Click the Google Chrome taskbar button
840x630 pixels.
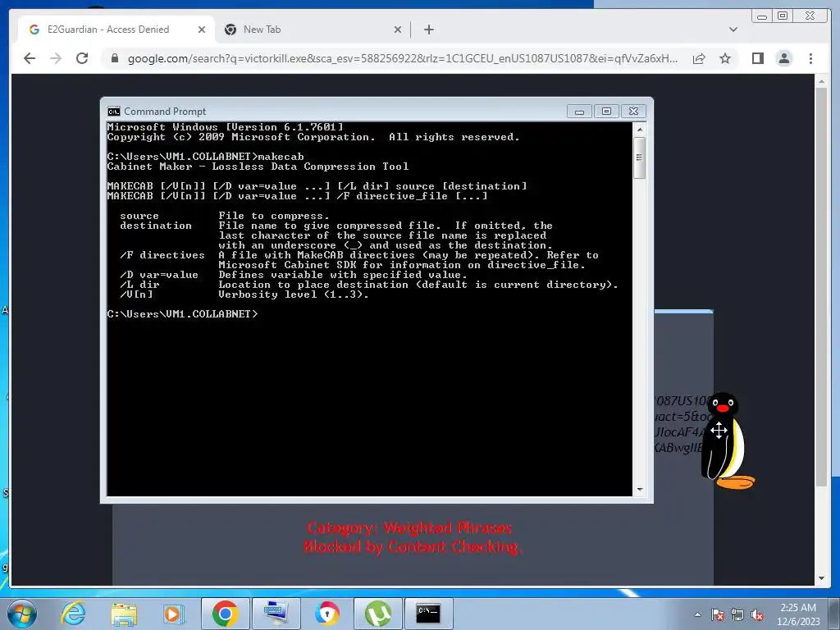click(225, 614)
